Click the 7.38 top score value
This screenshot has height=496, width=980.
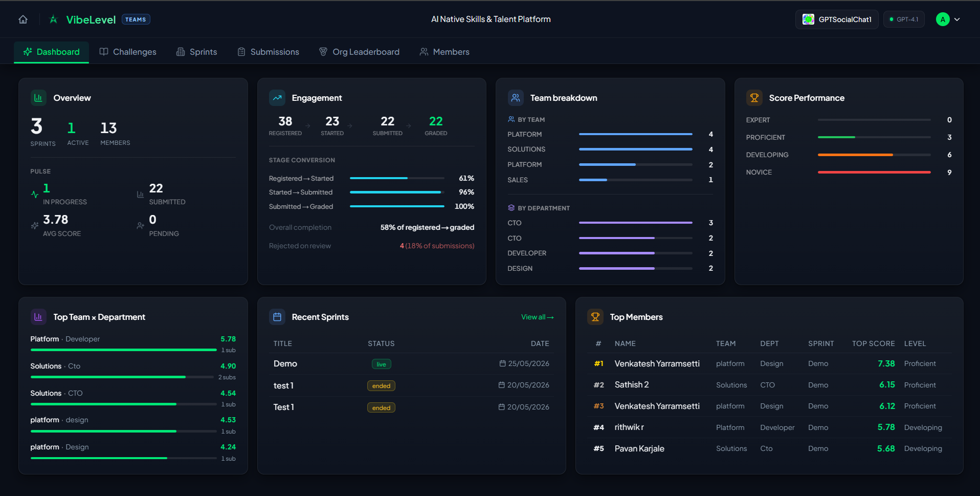pos(886,363)
